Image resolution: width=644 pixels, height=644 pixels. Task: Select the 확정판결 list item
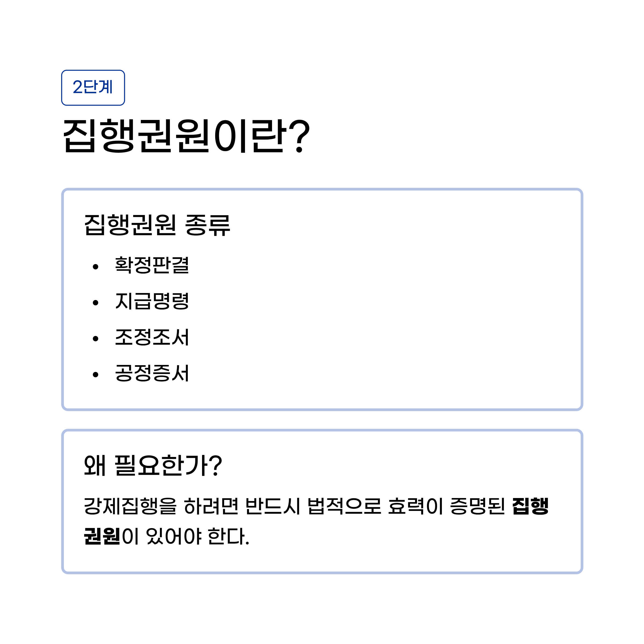[x=152, y=265]
